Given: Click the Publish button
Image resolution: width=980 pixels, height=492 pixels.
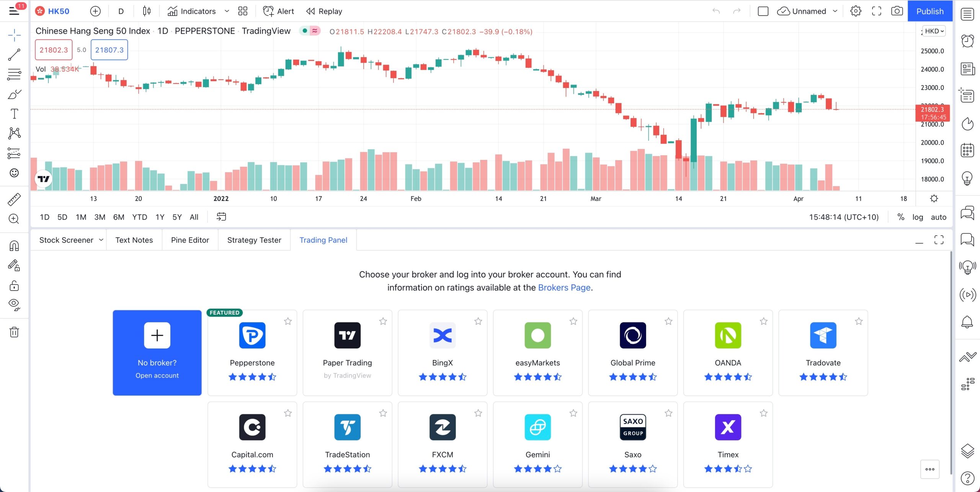Looking at the screenshot, I should 929,11.
